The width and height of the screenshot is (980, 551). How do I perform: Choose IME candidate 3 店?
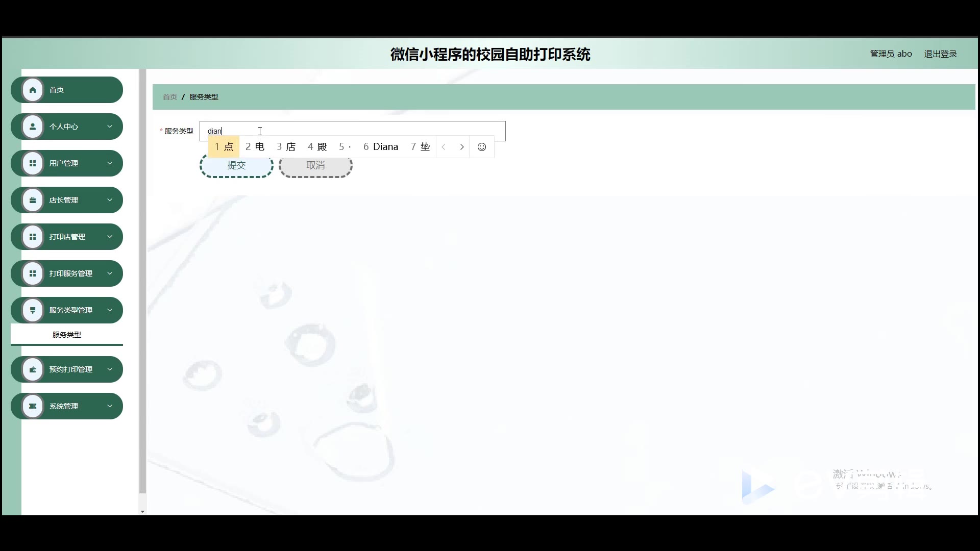click(x=286, y=147)
